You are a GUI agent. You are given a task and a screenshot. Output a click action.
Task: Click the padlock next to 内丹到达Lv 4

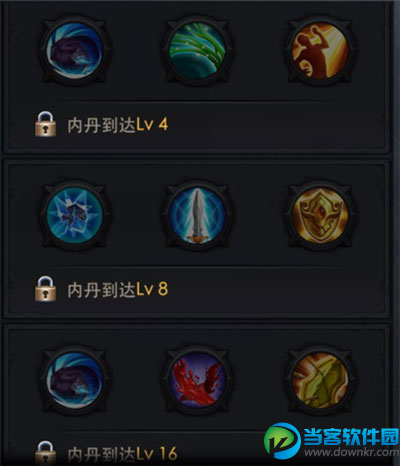pos(46,124)
